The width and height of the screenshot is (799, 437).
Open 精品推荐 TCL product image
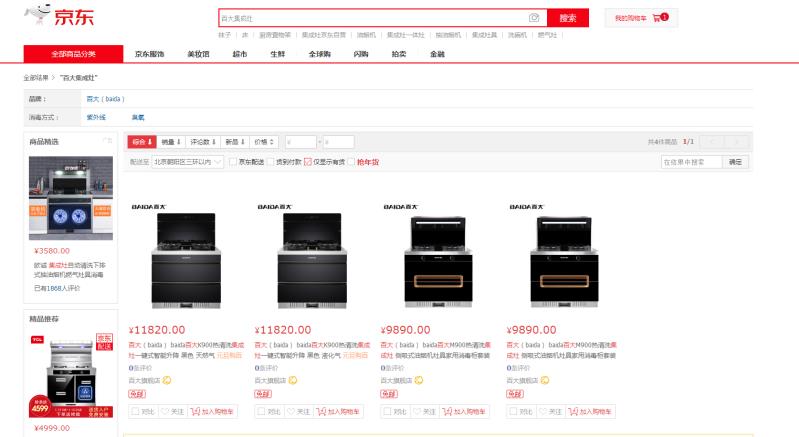[71, 375]
